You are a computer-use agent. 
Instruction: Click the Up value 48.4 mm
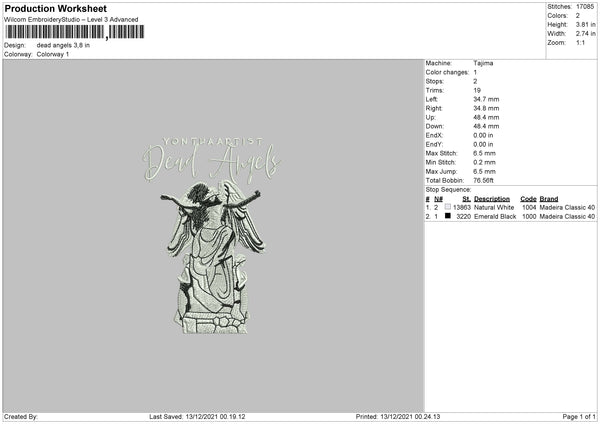(486, 117)
